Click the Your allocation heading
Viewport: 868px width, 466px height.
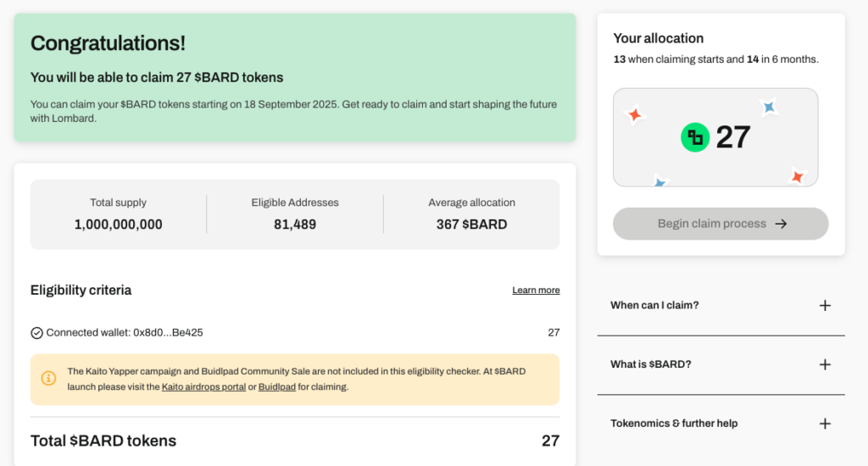pos(658,38)
